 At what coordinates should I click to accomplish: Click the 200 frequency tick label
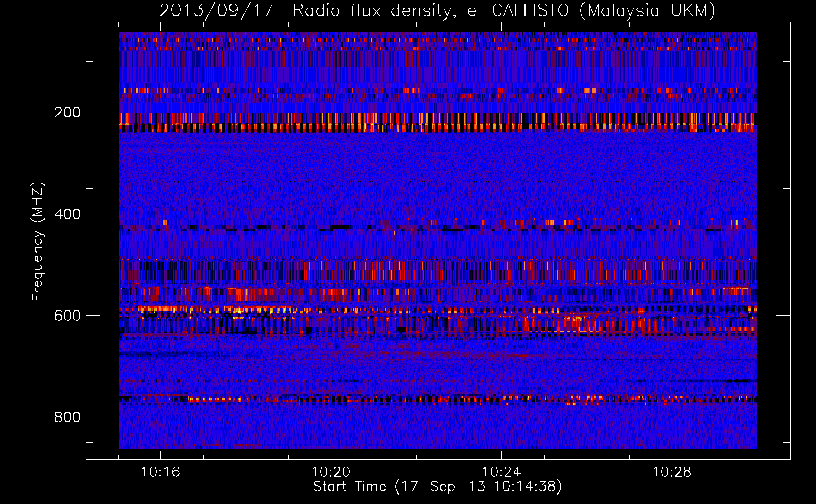pyautogui.click(x=68, y=112)
